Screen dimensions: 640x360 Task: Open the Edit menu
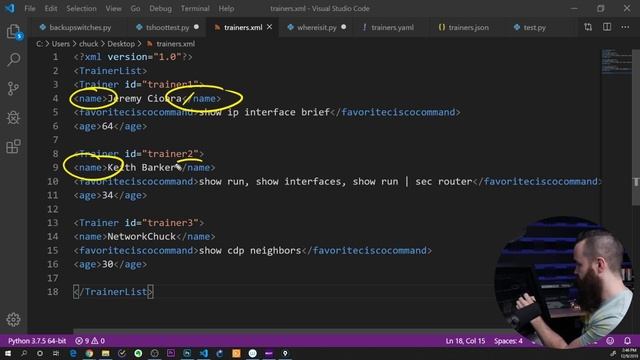point(51,8)
